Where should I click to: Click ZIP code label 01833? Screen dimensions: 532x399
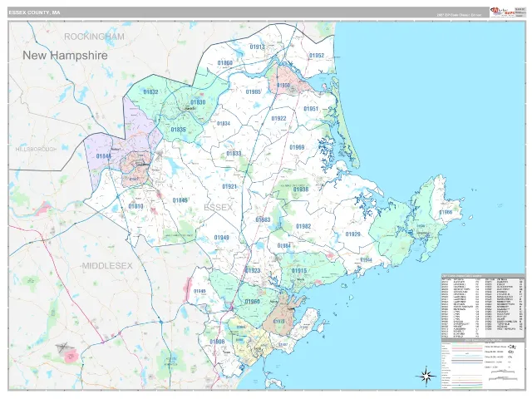point(234,153)
